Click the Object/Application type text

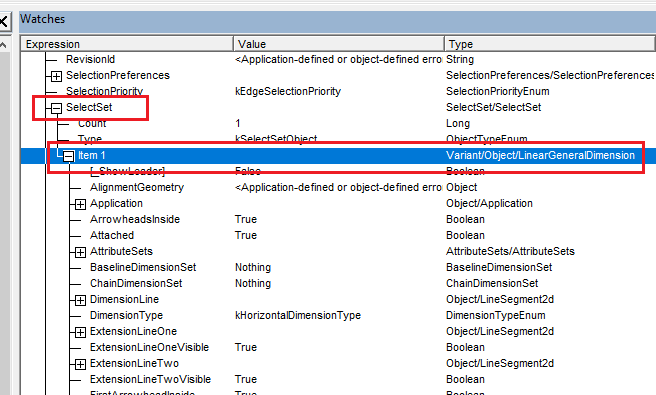489,203
